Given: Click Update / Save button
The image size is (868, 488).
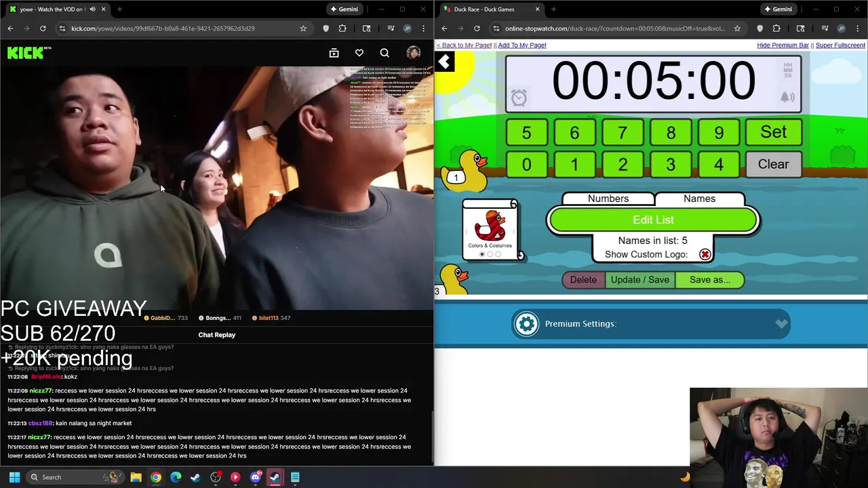Looking at the screenshot, I should [639, 280].
